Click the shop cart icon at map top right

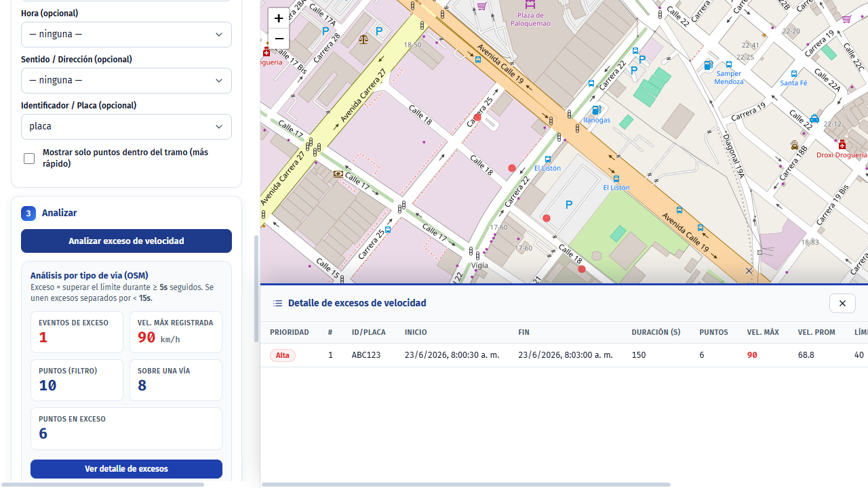(846, 19)
